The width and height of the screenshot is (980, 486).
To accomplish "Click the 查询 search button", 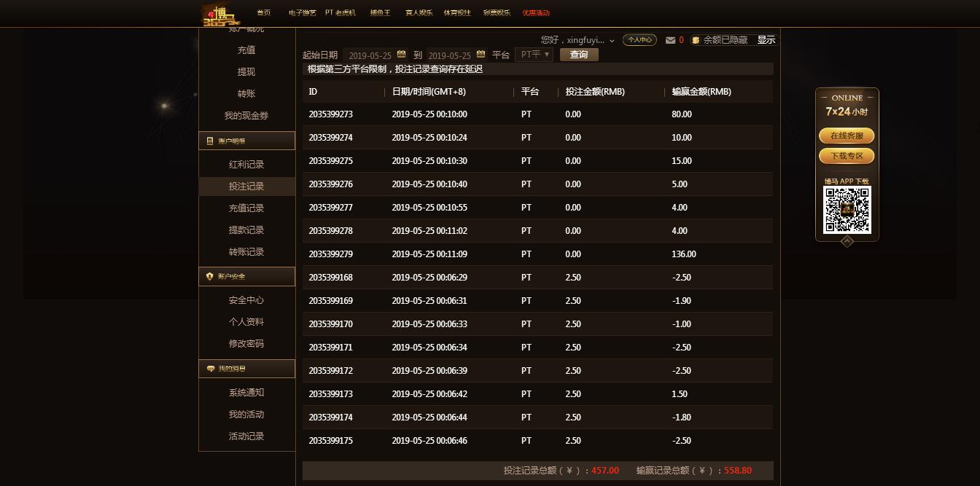I will pyautogui.click(x=579, y=55).
